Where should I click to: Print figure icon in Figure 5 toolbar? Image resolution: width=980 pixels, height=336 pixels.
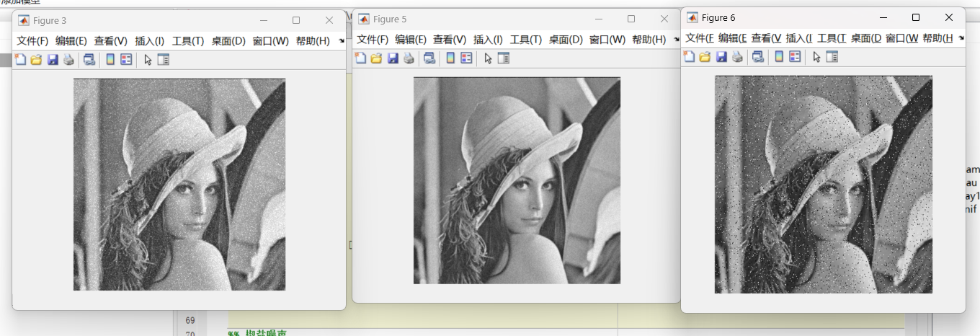point(409,58)
